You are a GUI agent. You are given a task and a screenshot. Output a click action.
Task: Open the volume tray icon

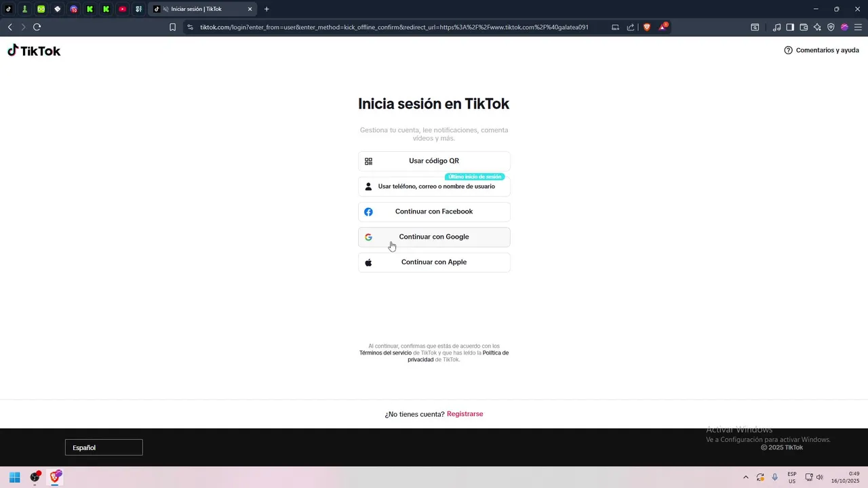[x=820, y=477]
